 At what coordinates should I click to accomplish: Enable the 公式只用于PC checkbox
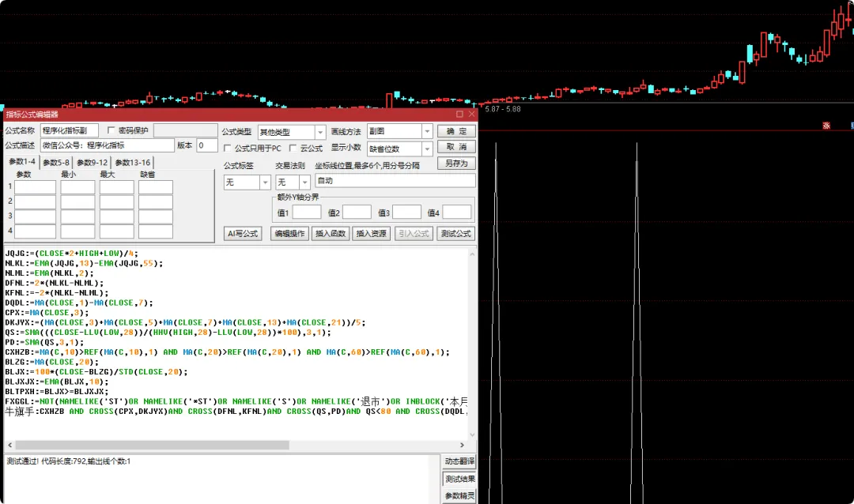(x=228, y=148)
